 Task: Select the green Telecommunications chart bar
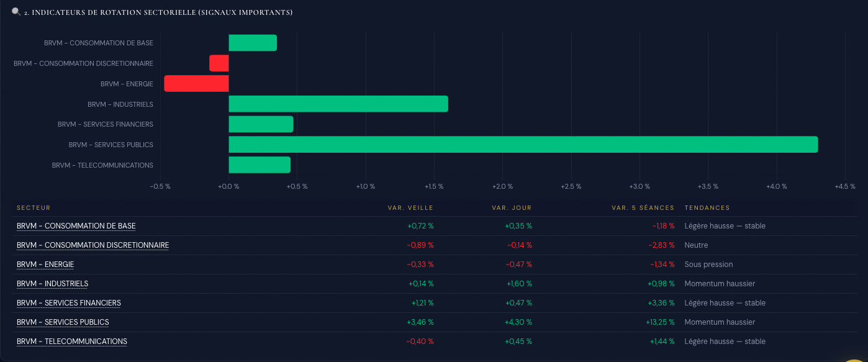click(x=260, y=165)
